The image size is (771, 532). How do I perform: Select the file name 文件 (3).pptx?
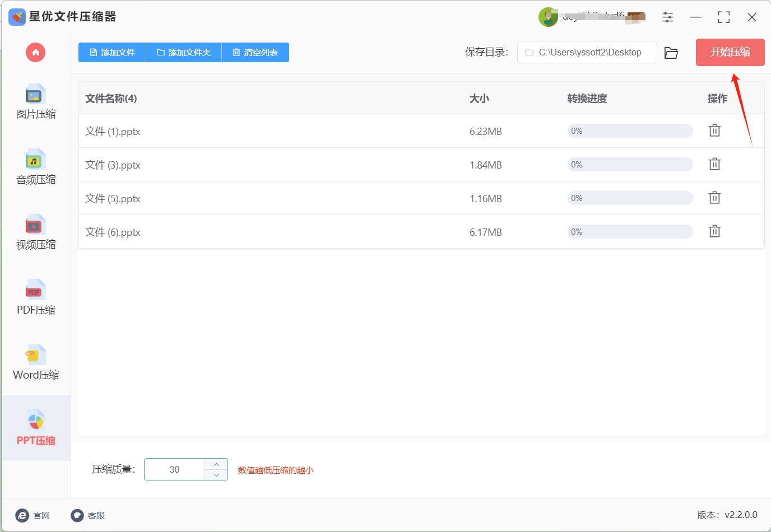(x=113, y=165)
